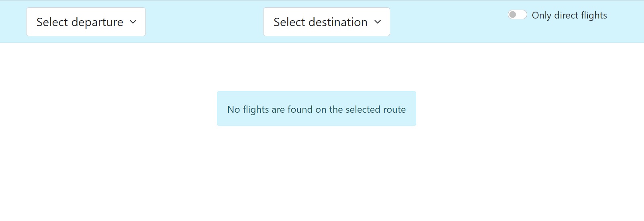Choose a departure airport from the combo box
Screen dimensions: 644x221
(86, 22)
